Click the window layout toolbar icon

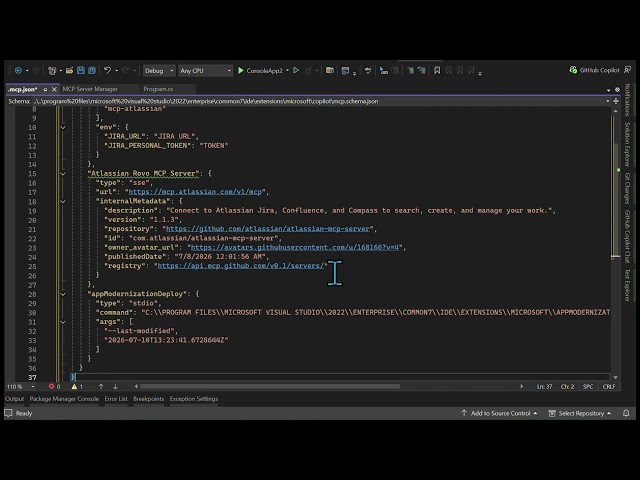[345, 71]
